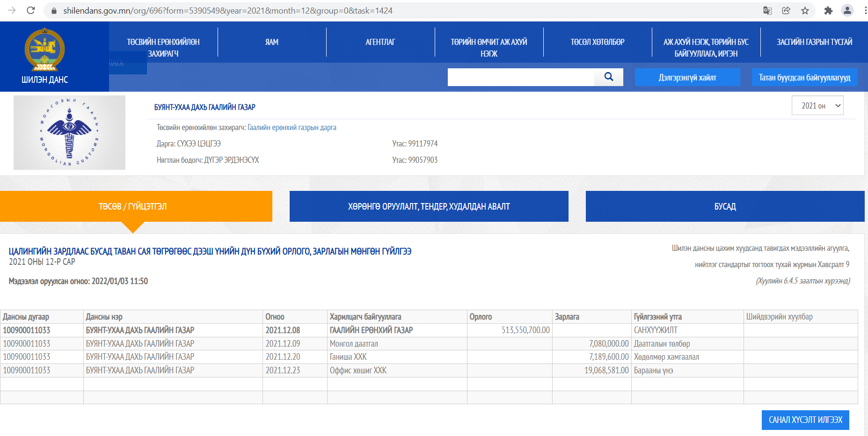Click the site search input field
Screen dimensions: 868x436
coord(520,77)
